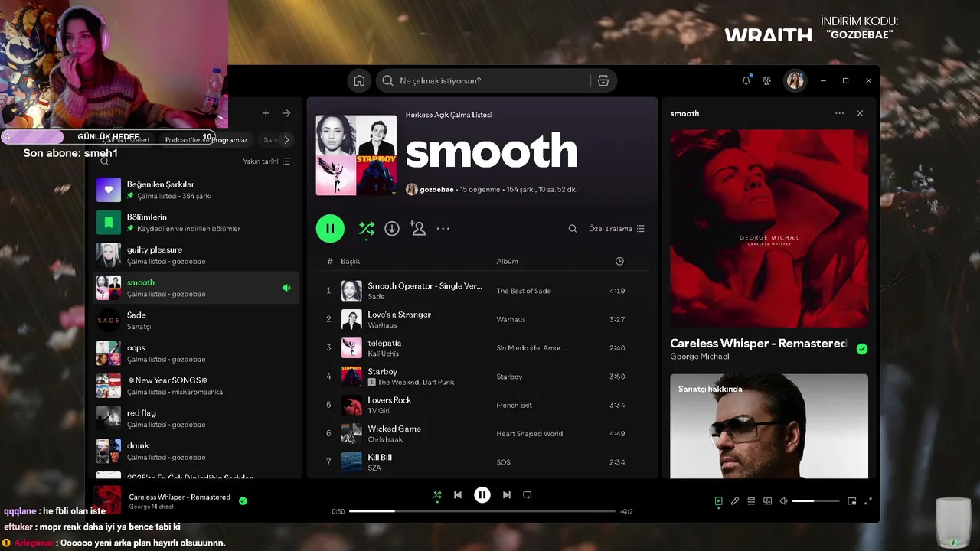The width and height of the screenshot is (980, 551).
Task: Toggle repeat mode
Action: pos(527,495)
